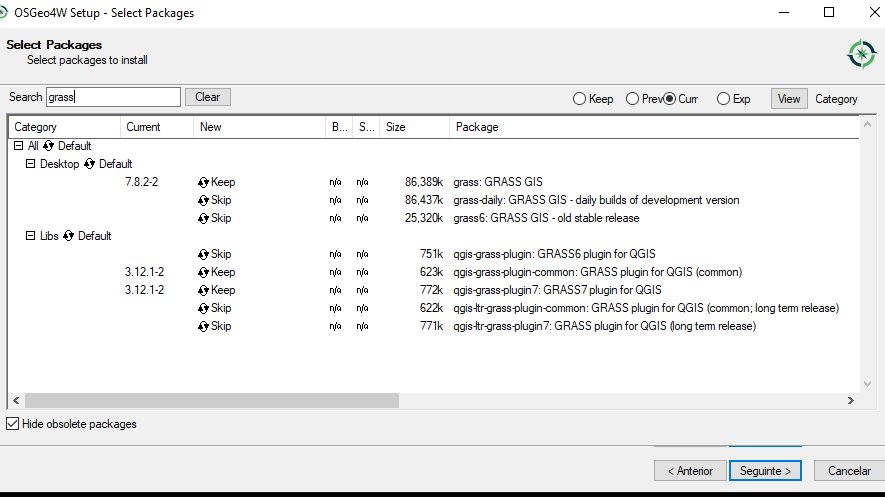Cycle the Default icon for Desktop category

[x=89, y=164]
